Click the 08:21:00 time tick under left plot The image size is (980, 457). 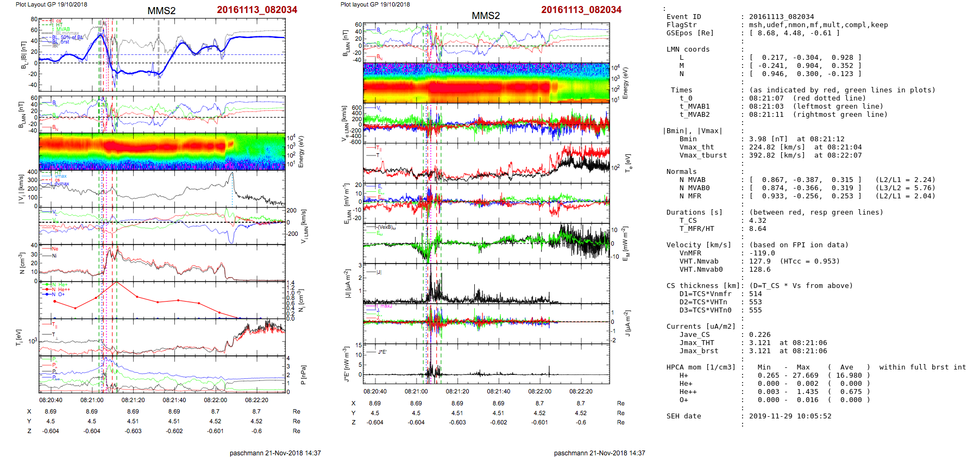92,400
